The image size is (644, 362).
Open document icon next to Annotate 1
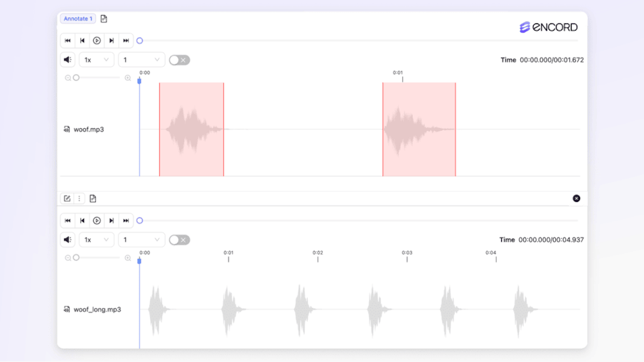[x=104, y=18]
